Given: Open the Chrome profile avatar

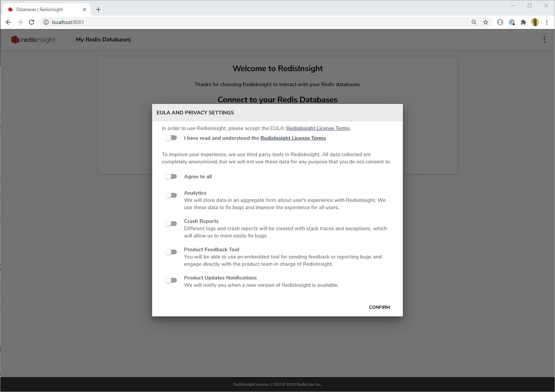Looking at the screenshot, I should point(535,22).
